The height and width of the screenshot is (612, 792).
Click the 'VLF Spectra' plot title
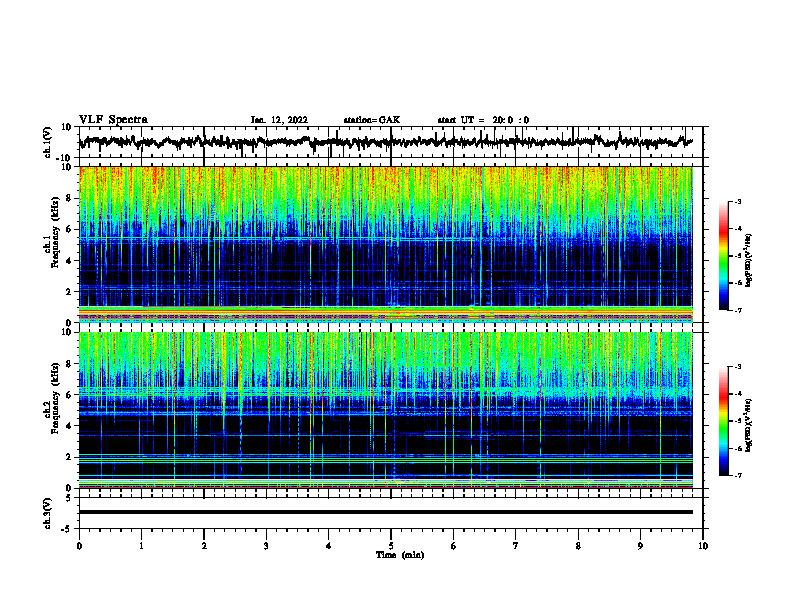pos(113,120)
